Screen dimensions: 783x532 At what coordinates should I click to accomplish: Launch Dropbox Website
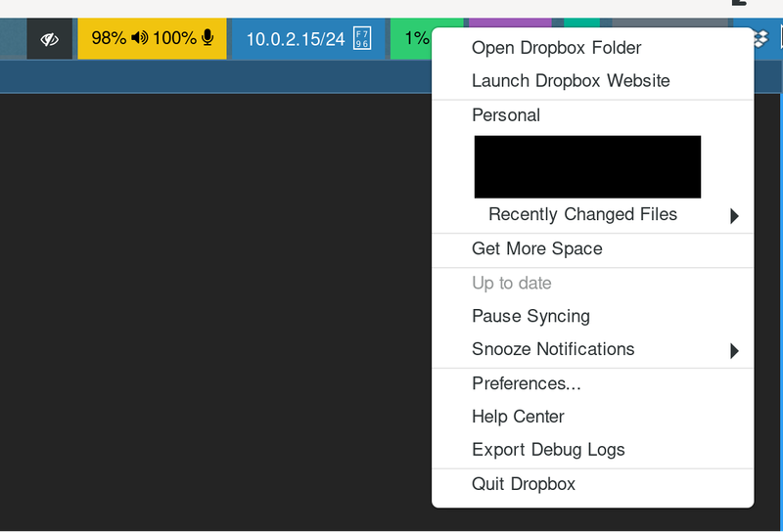point(571,81)
